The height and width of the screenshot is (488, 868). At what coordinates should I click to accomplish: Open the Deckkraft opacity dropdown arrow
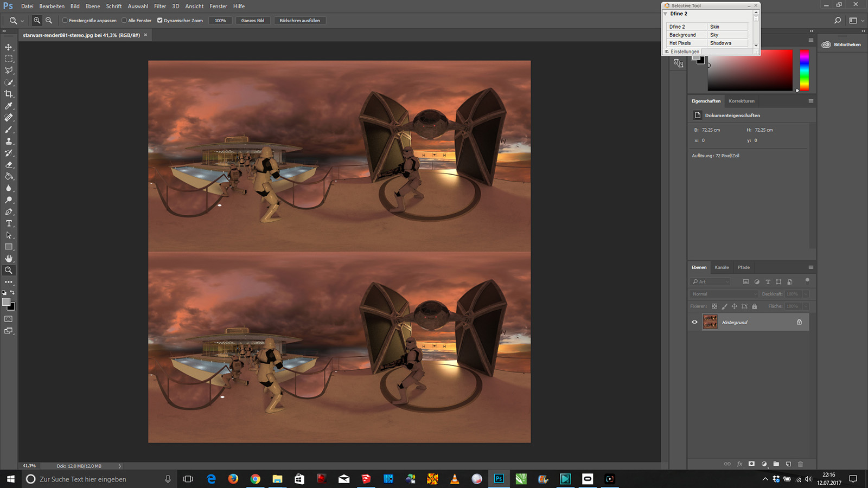point(806,294)
